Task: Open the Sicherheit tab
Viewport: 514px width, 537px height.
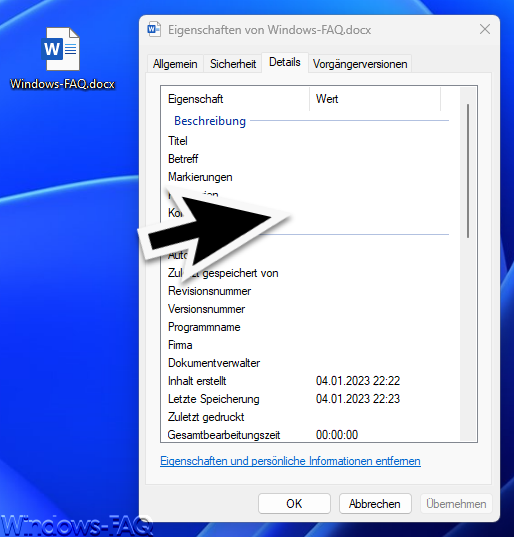Action: click(233, 64)
